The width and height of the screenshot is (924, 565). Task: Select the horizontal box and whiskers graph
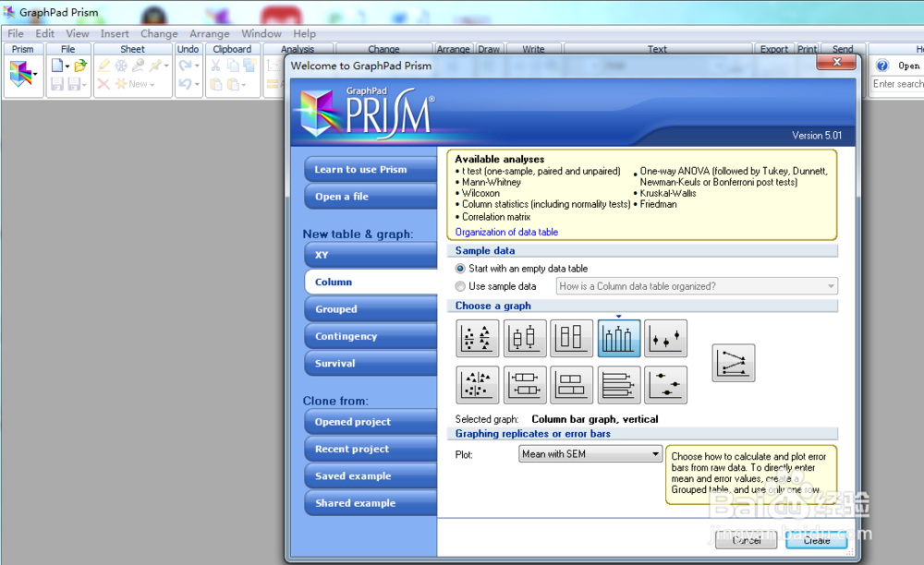(x=525, y=385)
